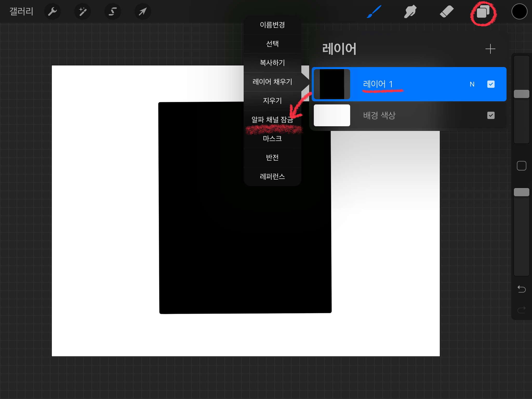The image size is (532, 399).
Task: Toggle the Layers panel icon
Action: (x=483, y=12)
